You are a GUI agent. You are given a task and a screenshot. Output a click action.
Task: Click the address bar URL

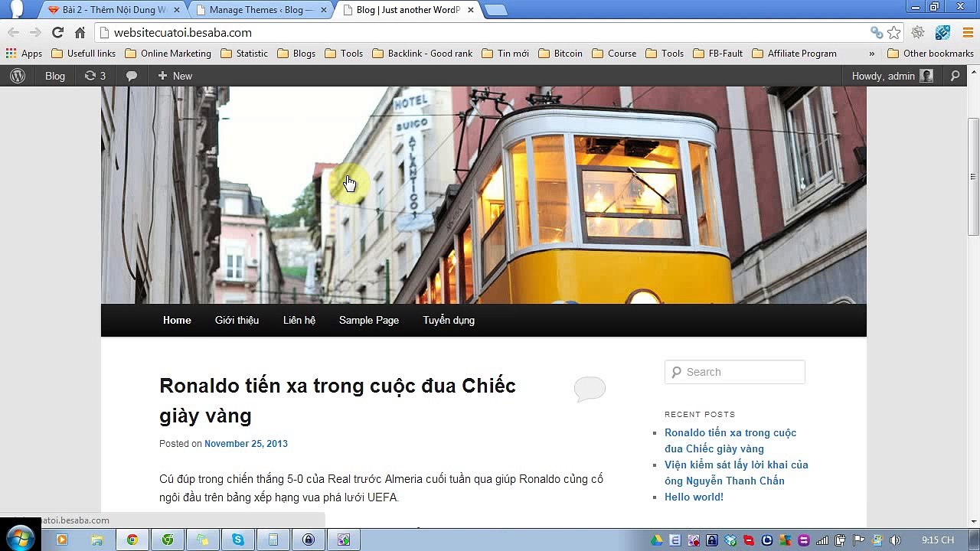coord(182,32)
